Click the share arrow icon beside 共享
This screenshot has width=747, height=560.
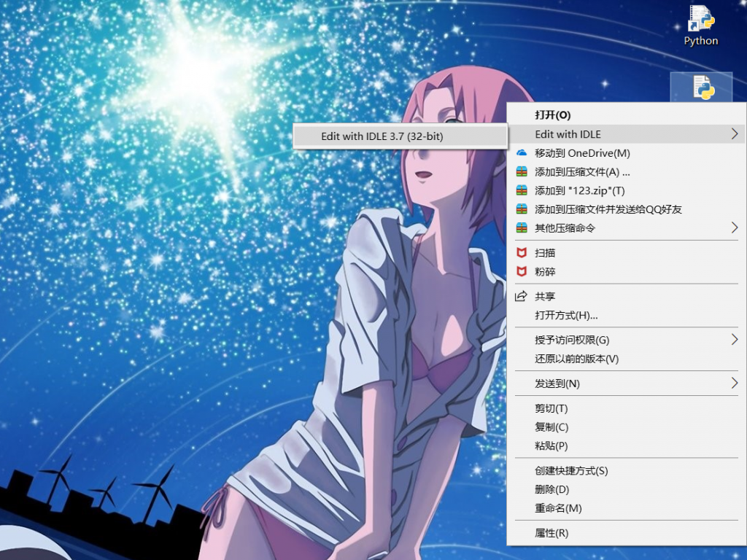(521, 296)
